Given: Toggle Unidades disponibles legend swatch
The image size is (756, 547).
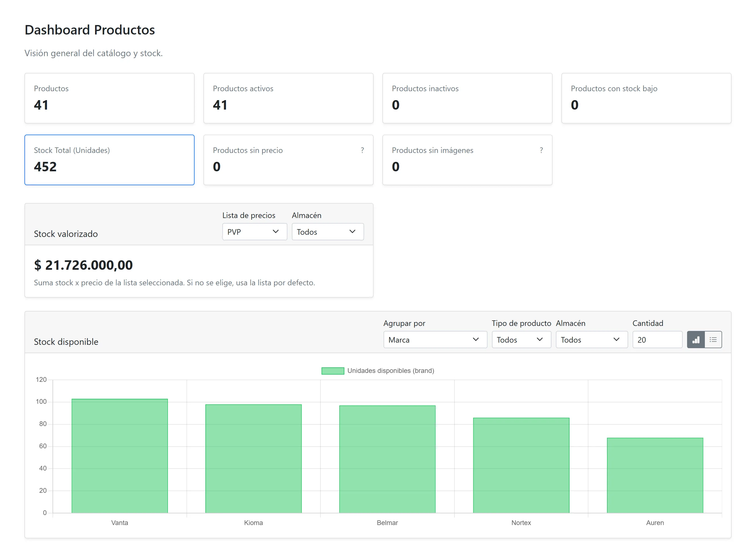Looking at the screenshot, I should click(x=333, y=371).
